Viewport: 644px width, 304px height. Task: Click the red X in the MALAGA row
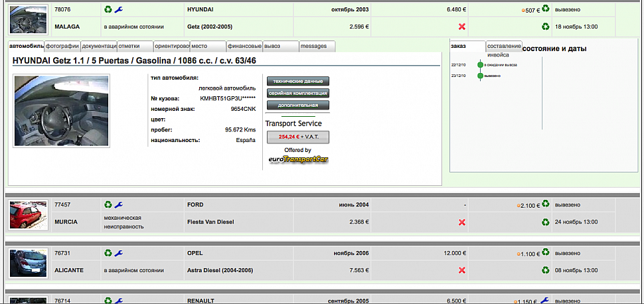point(461,27)
